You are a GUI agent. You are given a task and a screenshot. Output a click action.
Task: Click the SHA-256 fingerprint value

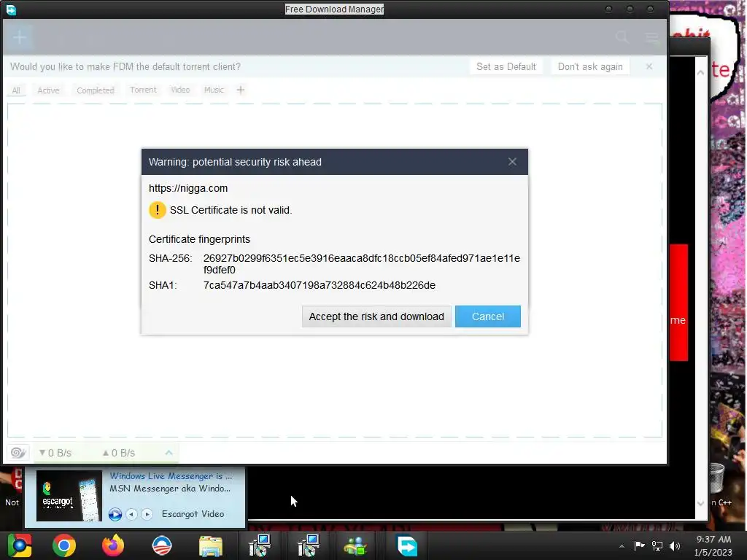362,264
